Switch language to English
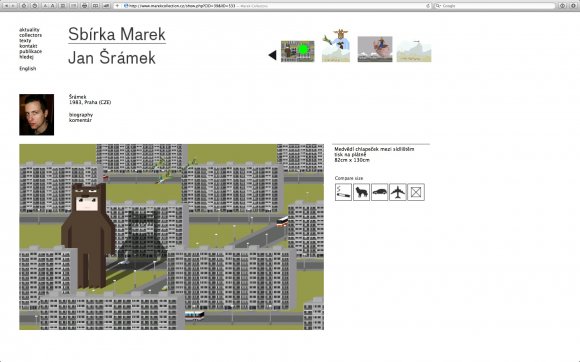This screenshot has height=362, width=580. [28, 68]
